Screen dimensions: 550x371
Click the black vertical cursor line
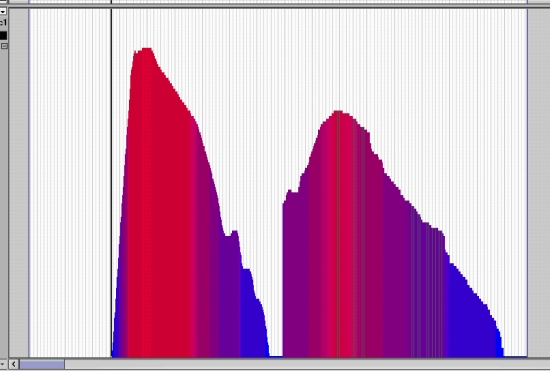pyautogui.click(x=112, y=182)
